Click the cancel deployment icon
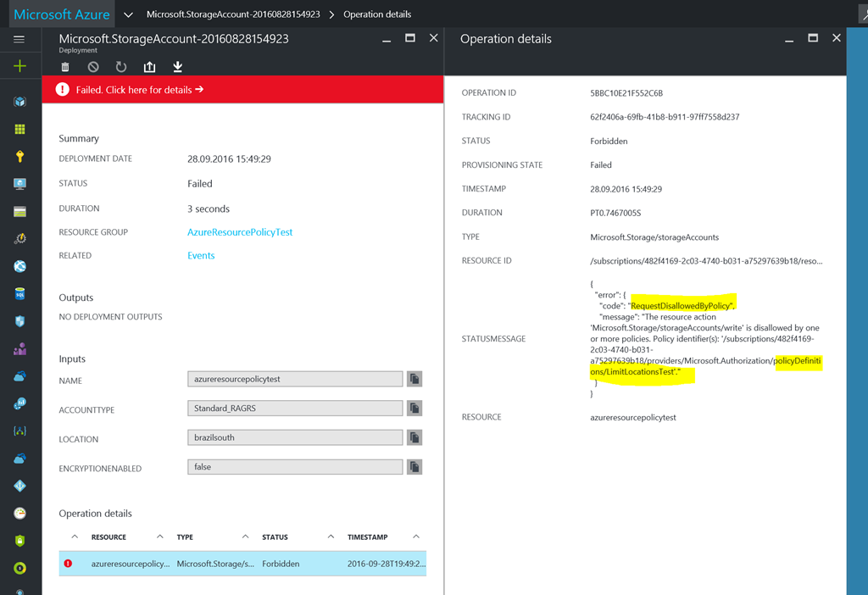The height and width of the screenshot is (595, 868). tap(93, 67)
